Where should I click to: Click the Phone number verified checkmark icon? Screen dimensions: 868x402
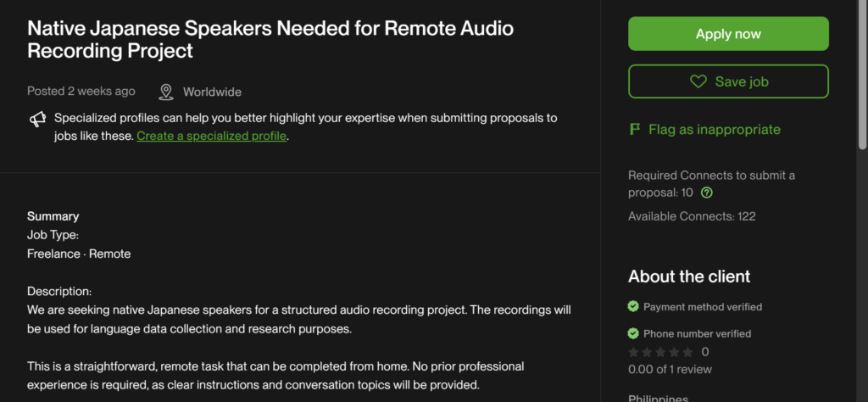pos(633,333)
